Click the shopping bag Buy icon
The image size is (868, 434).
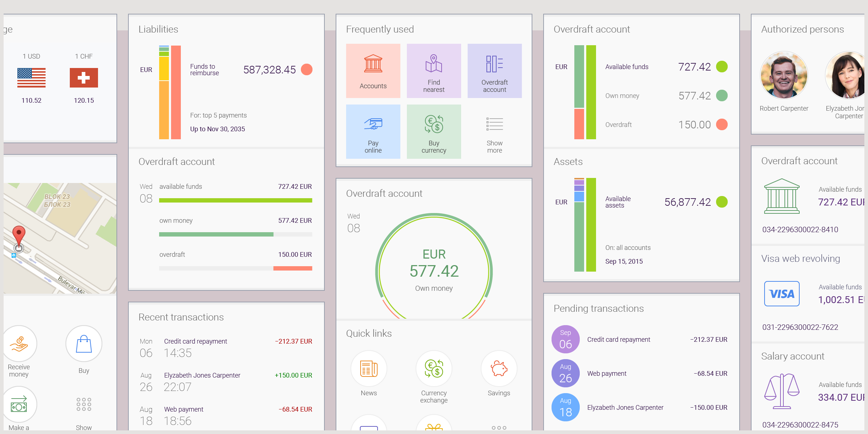[x=84, y=344]
